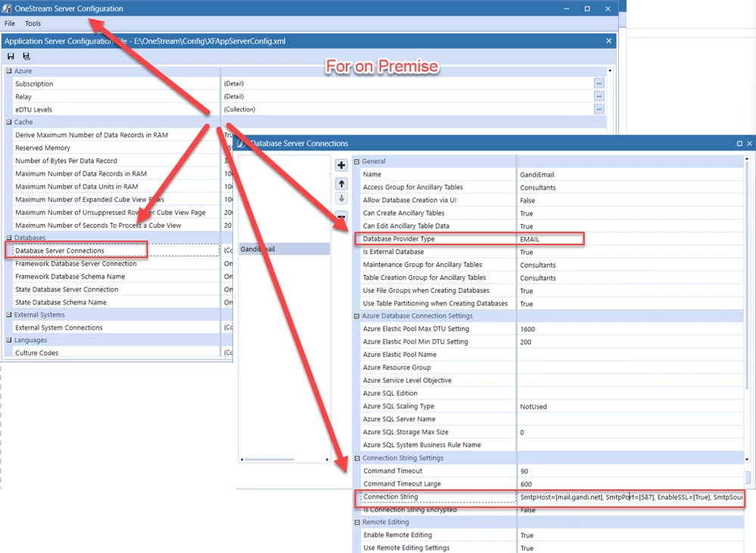The height and width of the screenshot is (553, 756).
Task: Select Culture Codes row
Action: [117, 353]
